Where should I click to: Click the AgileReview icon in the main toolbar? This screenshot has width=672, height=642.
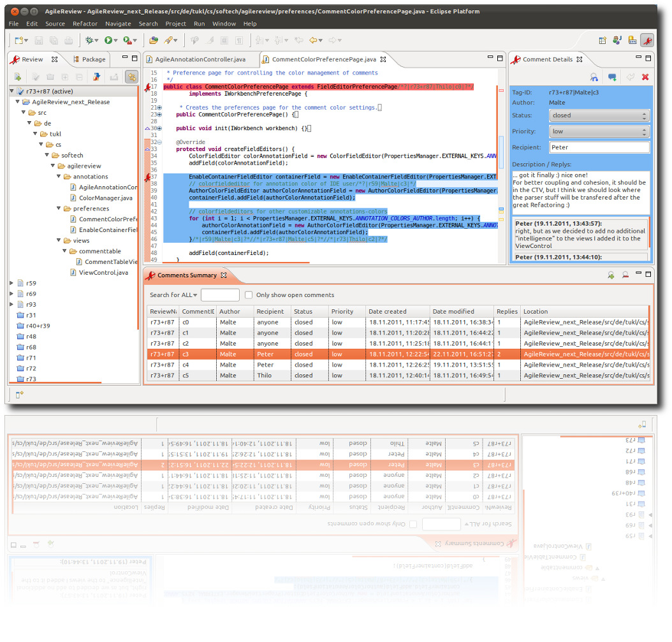coord(647,40)
